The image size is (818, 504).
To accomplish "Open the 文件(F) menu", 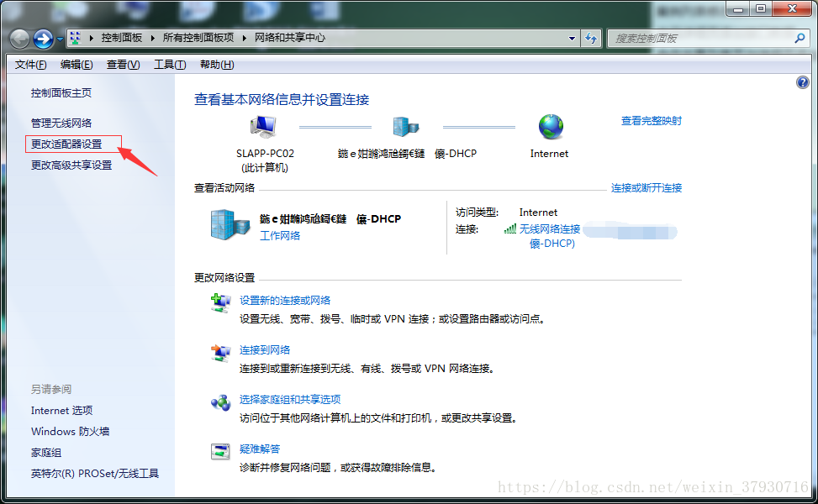I will tap(30, 65).
